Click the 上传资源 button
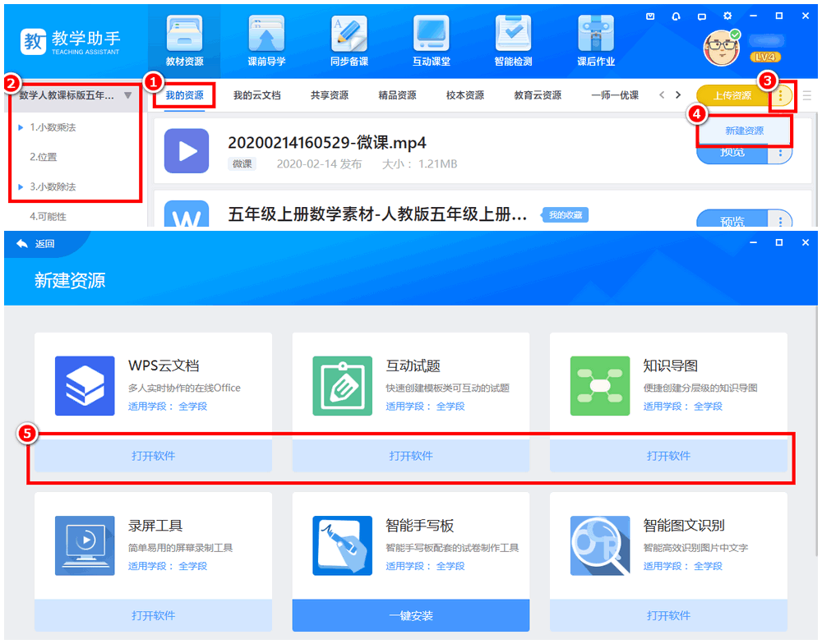Viewport: 822px width, 644px height. pyautogui.click(x=731, y=96)
